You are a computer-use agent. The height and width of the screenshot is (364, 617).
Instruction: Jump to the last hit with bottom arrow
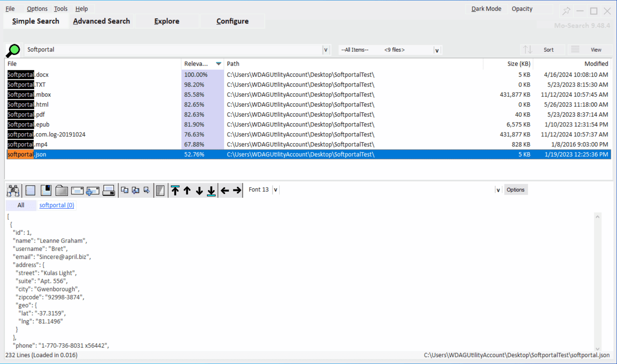click(x=211, y=190)
